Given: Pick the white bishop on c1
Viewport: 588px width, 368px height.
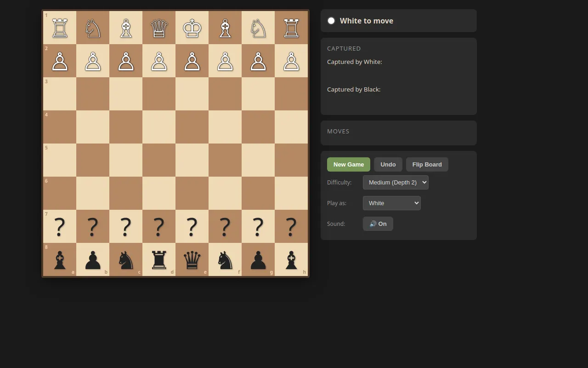Looking at the screenshot, I should coord(126,28).
